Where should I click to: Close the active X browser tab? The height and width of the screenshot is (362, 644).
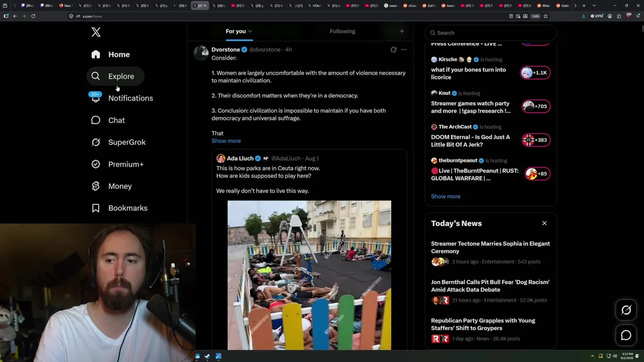[x=205, y=6]
